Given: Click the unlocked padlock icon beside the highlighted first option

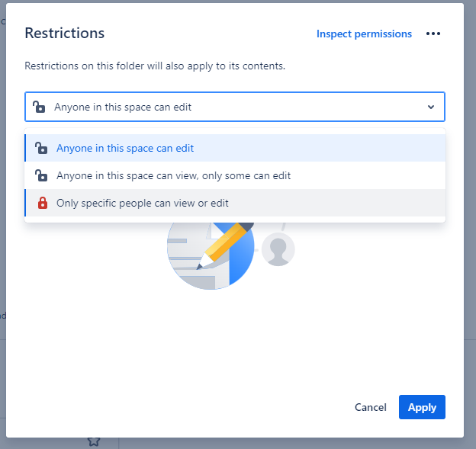Looking at the screenshot, I should point(42,149).
